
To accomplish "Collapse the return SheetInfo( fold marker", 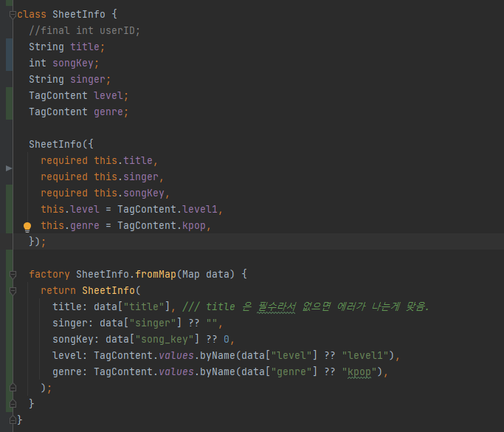I will (13, 291).
